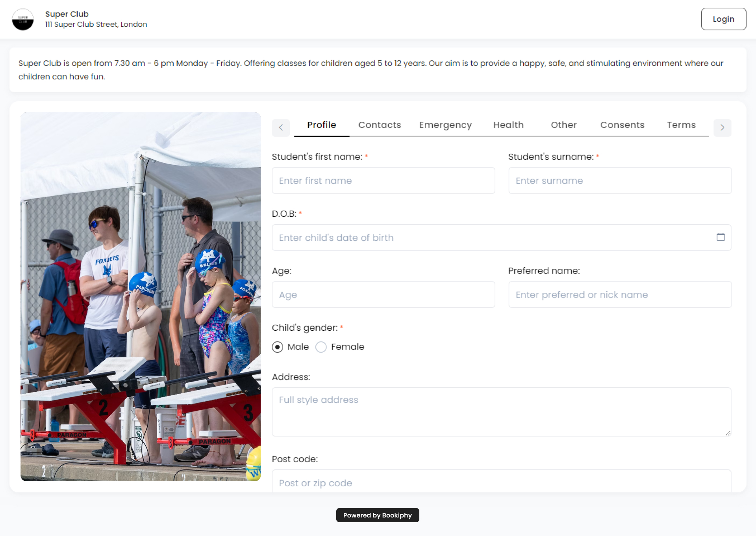756x536 pixels.
Task: Select the Male gender radio button
Action: point(278,347)
